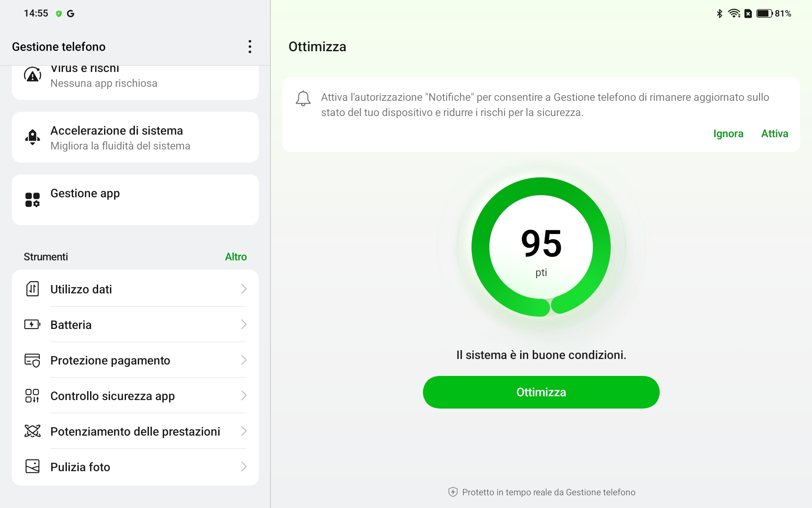
Task: Tap the Potenziamento delle prestazioni icon
Action: click(33, 431)
